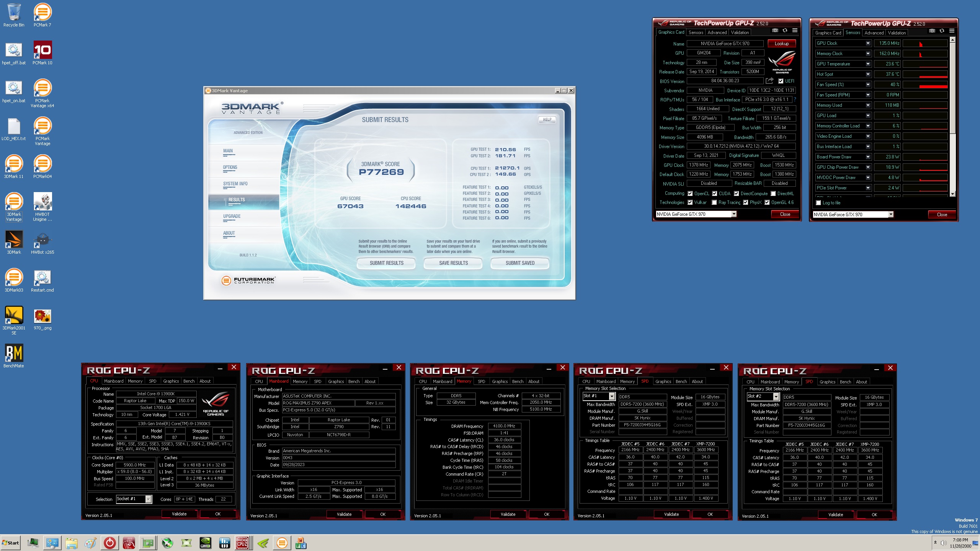Toggle UEFI checkbox in GPU-Z
Viewport: 980px width, 551px height.
pyautogui.click(x=781, y=81)
